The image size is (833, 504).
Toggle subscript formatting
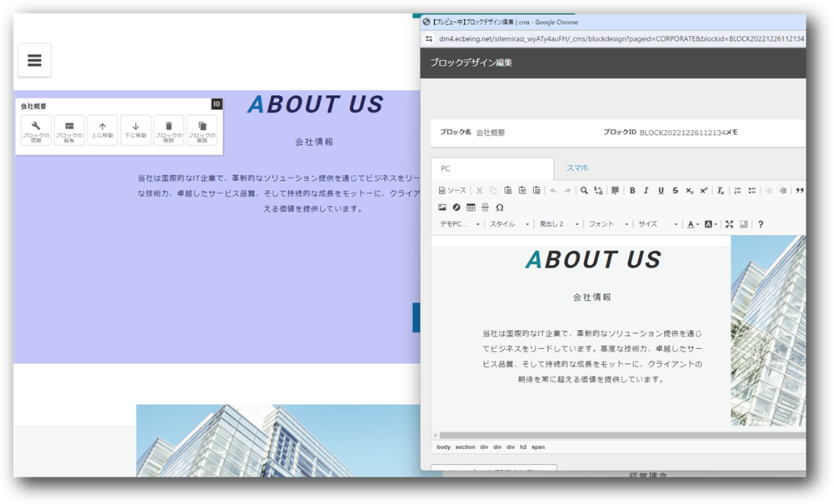pyautogui.click(x=689, y=191)
